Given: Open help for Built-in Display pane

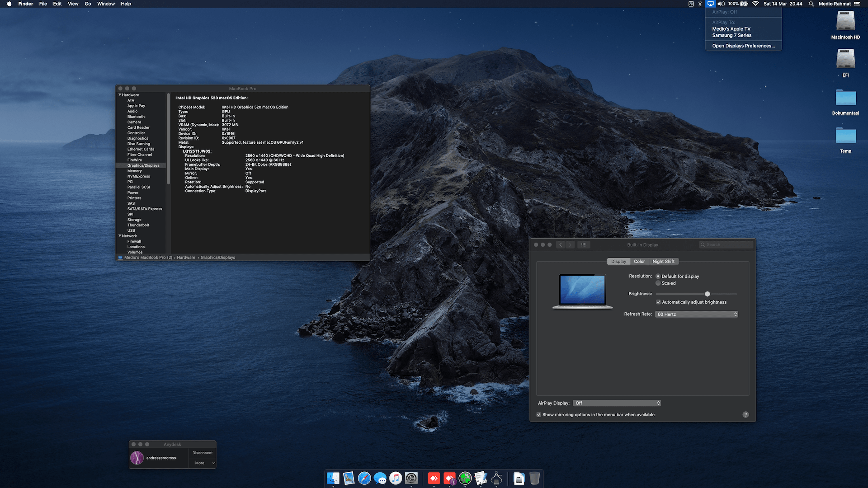Looking at the screenshot, I should click(745, 415).
